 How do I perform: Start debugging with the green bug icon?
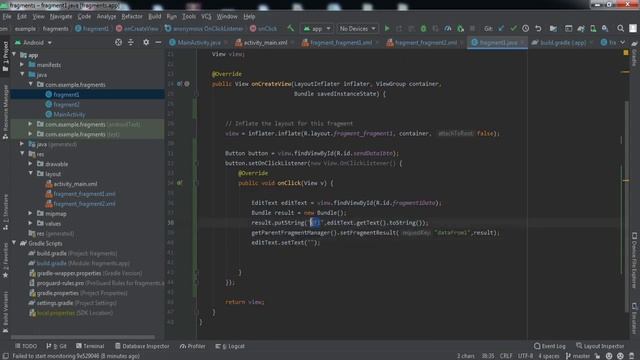423,29
